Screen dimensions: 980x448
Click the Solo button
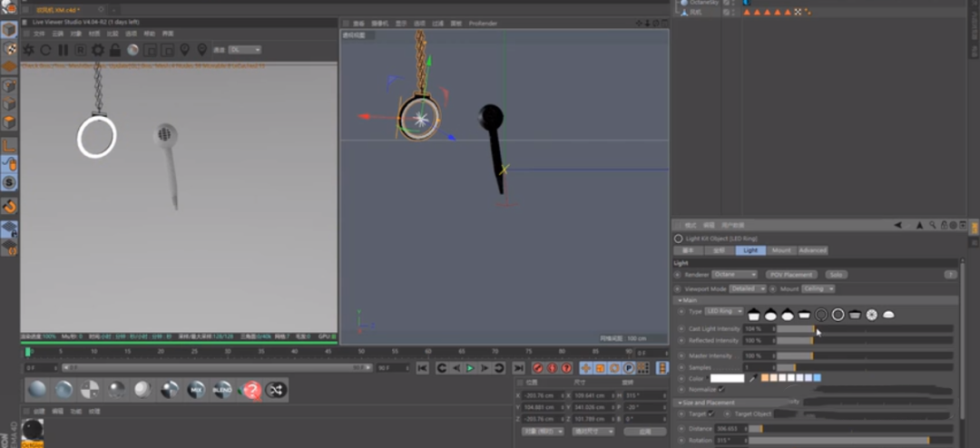click(x=836, y=274)
